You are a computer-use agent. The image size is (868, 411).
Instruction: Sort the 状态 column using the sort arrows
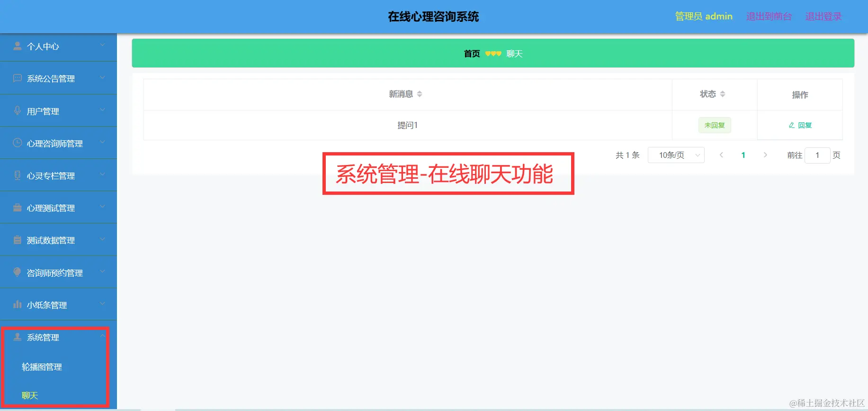point(723,94)
